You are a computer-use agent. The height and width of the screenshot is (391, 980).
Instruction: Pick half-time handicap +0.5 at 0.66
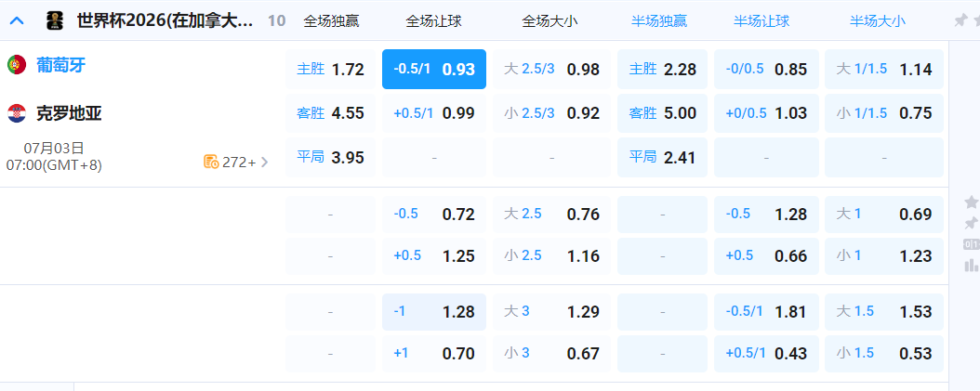(x=766, y=256)
